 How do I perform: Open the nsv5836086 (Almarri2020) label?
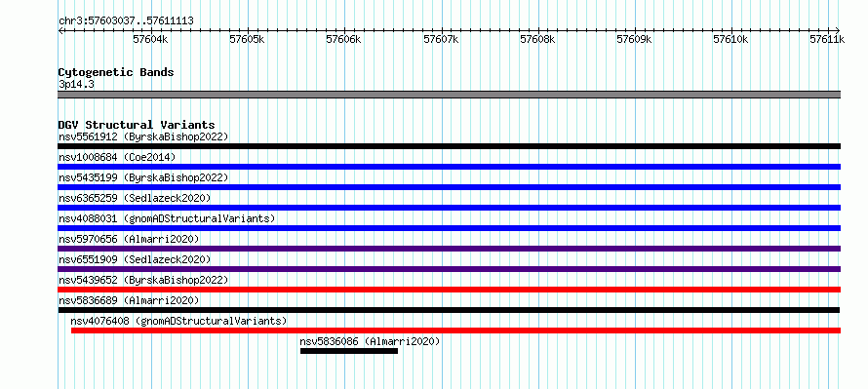pyautogui.click(x=370, y=341)
